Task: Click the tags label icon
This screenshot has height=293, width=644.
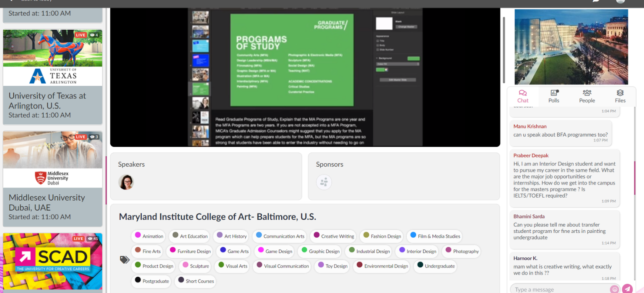Action: coord(125,260)
